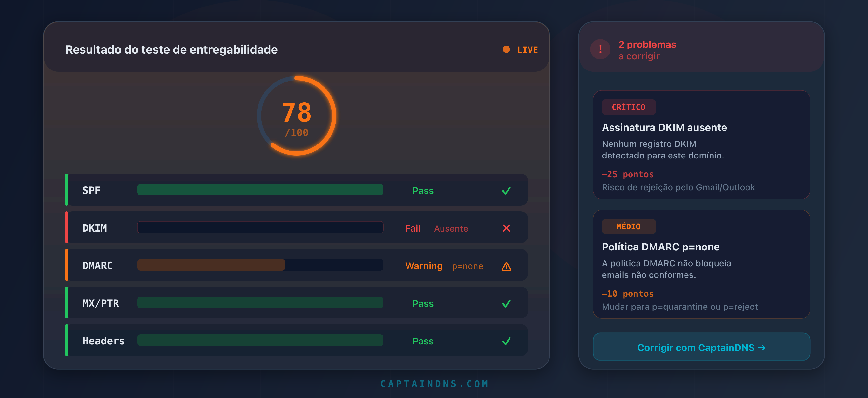Viewport: 868px width, 398px height.
Task: Toggle the MÉDIO severity badge
Action: (629, 226)
